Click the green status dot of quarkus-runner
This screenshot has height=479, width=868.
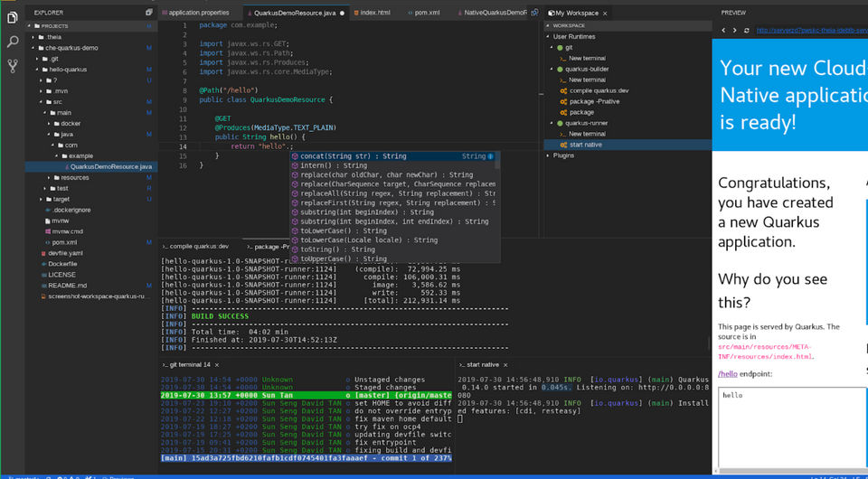click(x=561, y=123)
